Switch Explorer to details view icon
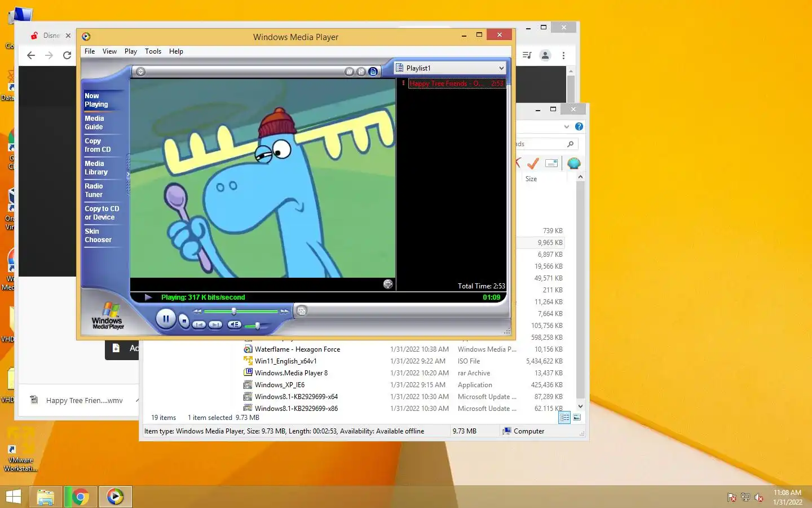The image size is (812, 508). coord(564,418)
